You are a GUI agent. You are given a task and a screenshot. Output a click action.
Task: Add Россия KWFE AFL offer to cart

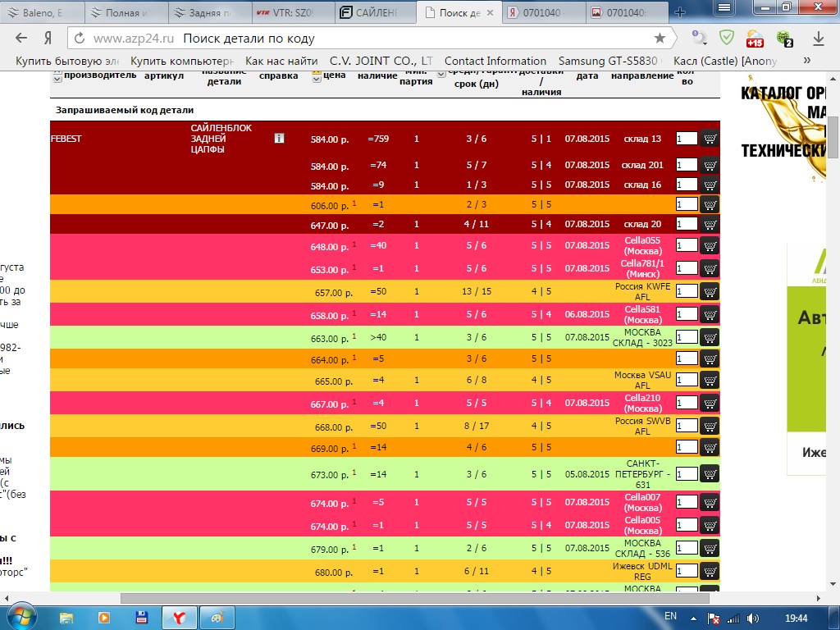(710, 291)
